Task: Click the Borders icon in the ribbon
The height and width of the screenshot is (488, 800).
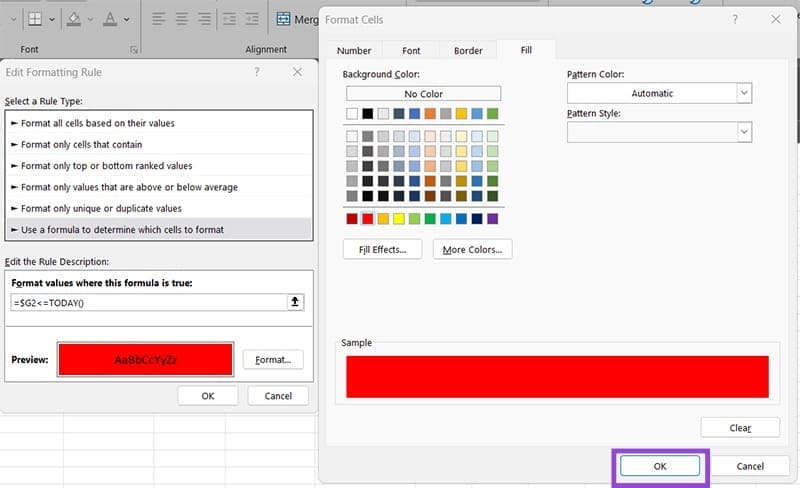Action: pyautogui.click(x=34, y=19)
